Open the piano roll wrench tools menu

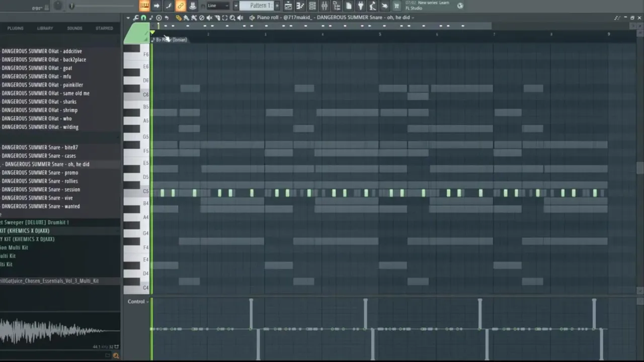(x=136, y=18)
